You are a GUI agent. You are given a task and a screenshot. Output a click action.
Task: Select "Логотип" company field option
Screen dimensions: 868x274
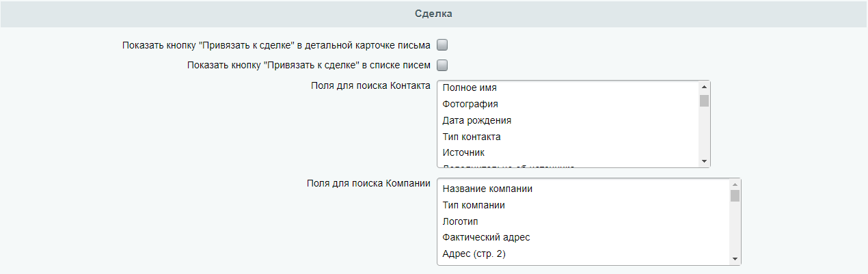pyautogui.click(x=461, y=221)
